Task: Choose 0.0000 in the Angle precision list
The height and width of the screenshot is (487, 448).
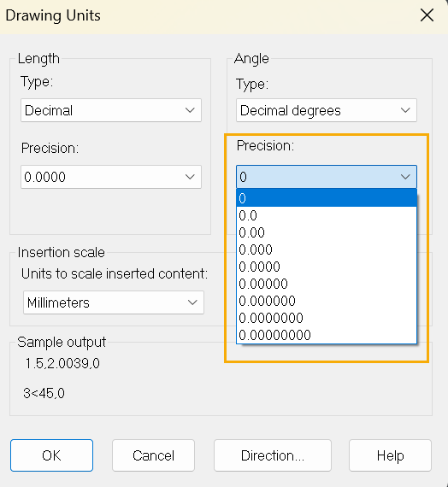Action: (x=327, y=267)
